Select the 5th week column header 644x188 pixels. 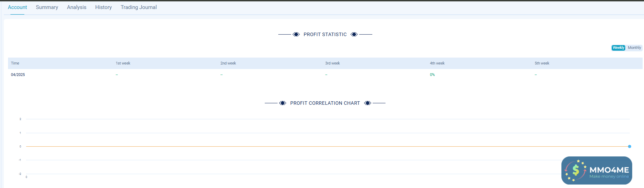[x=542, y=63]
